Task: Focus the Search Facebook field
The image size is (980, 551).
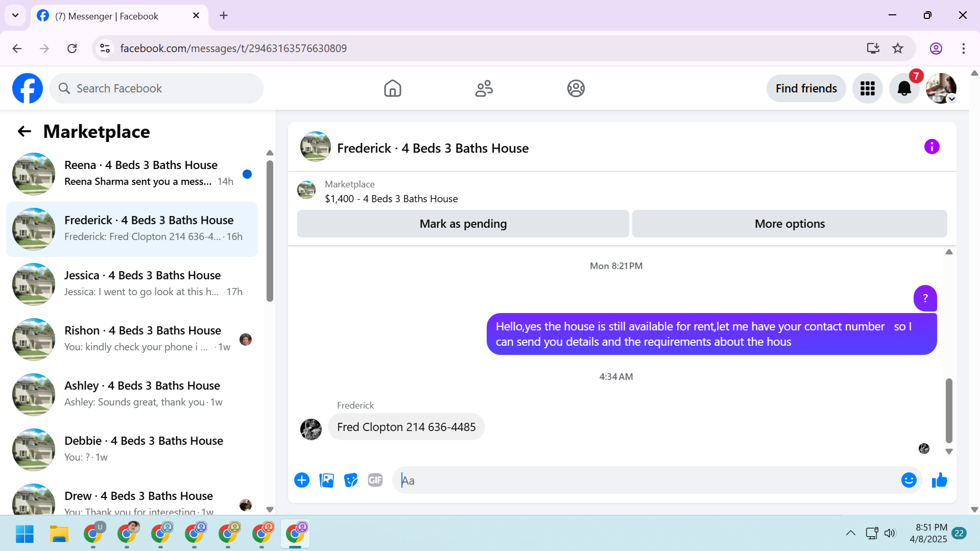Action: 156,88
